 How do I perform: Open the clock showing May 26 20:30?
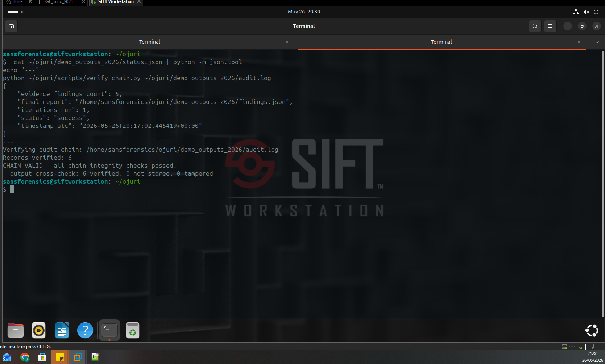[x=304, y=12]
